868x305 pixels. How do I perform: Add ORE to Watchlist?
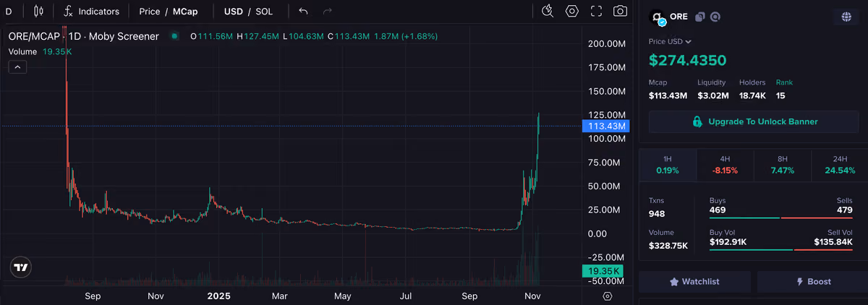coord(694,282)
